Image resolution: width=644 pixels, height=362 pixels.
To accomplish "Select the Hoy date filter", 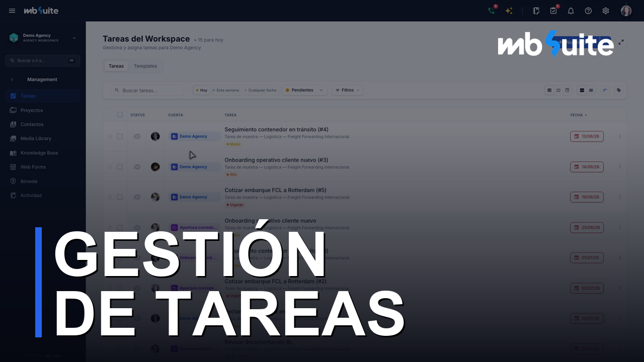I will point(202,90).
